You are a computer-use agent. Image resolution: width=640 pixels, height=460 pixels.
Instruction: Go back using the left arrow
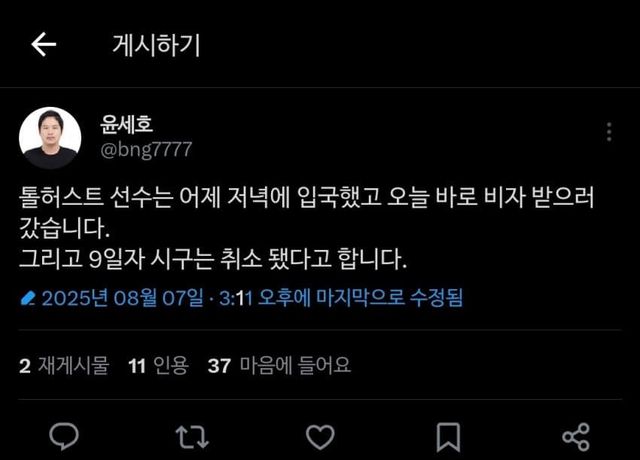[43, 44]
